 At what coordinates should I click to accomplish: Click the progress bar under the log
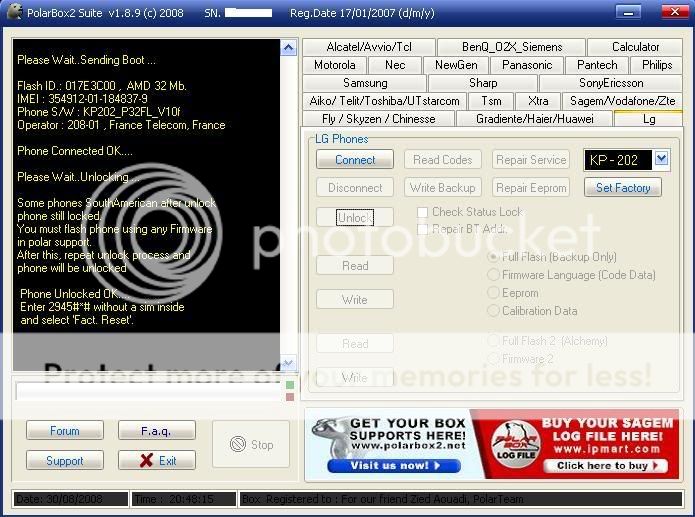click(x=148, y=391)
